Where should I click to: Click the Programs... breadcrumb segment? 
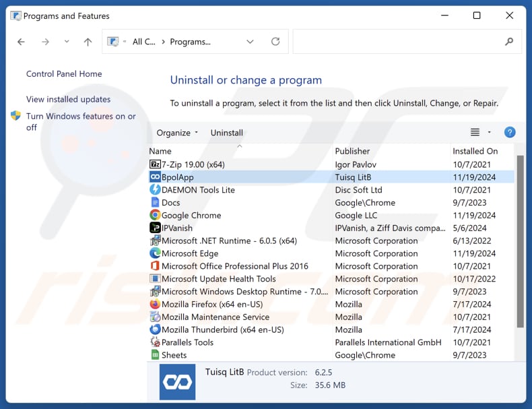click(x=191, y=42)
